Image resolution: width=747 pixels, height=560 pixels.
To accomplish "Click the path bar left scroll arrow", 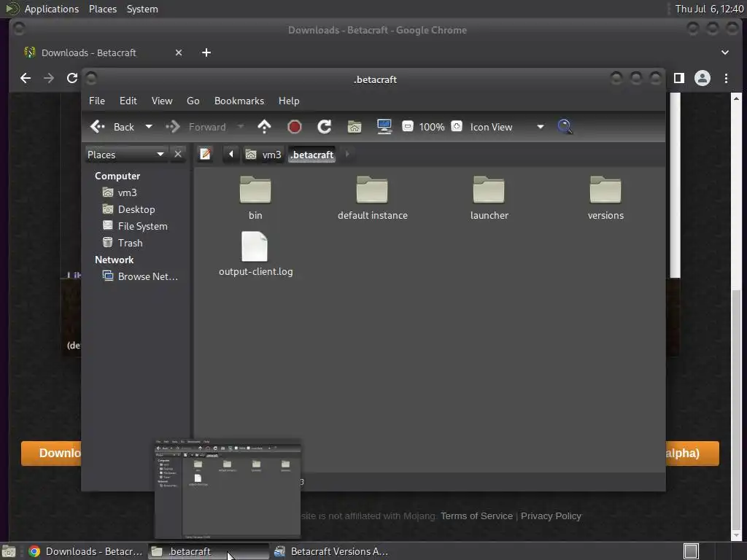I will tap(231, 154).
